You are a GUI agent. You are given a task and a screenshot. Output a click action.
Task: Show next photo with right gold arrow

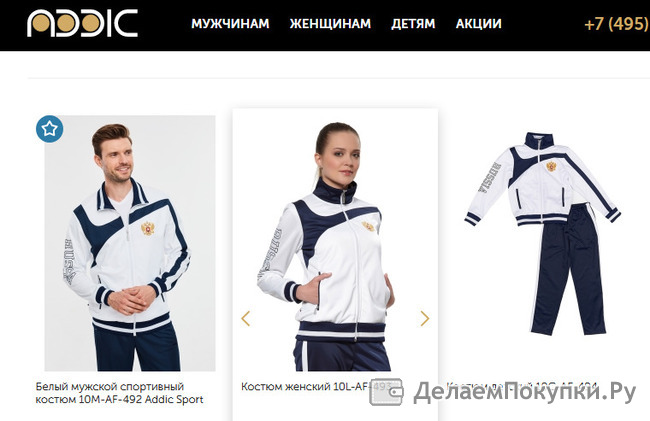pyautogui.click(x=424, y=318)
